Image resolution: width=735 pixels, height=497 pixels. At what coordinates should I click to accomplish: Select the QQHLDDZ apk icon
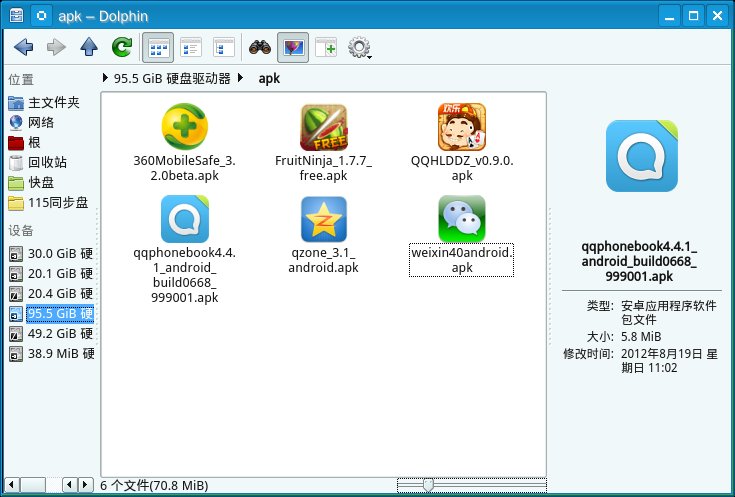[x=462, y=127]
